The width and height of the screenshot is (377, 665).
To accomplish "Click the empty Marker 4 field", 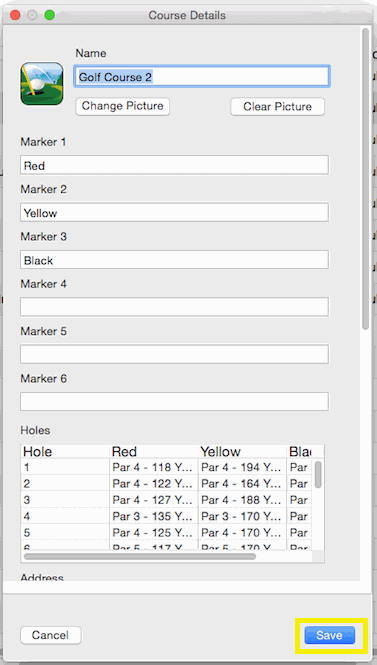I will click(174, 307).
